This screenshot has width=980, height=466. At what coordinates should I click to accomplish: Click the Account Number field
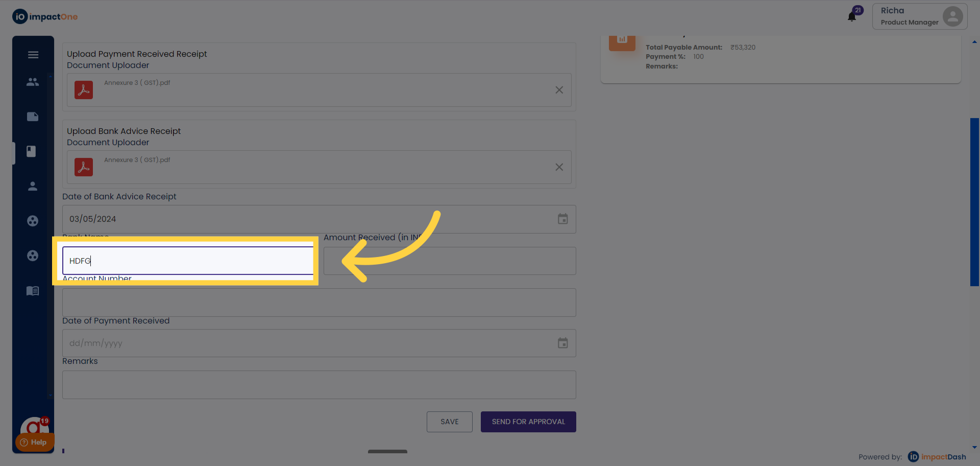point(319,302)
